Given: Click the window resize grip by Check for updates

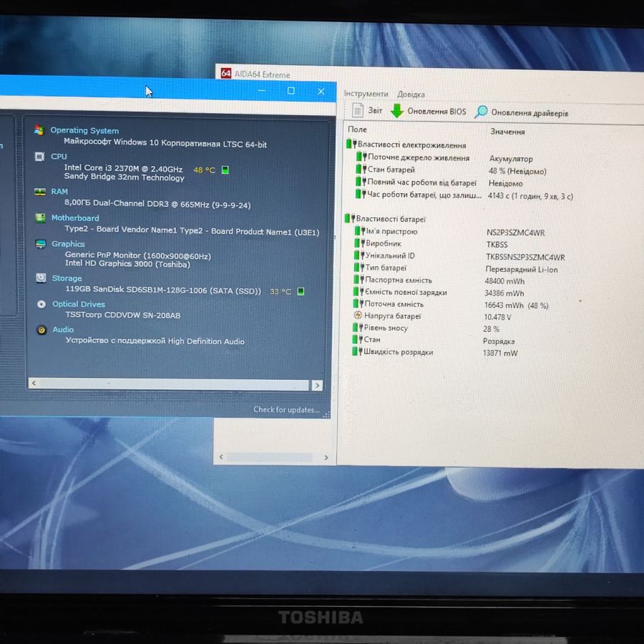Looking at the screenshot, I should (x=326, y=414).
